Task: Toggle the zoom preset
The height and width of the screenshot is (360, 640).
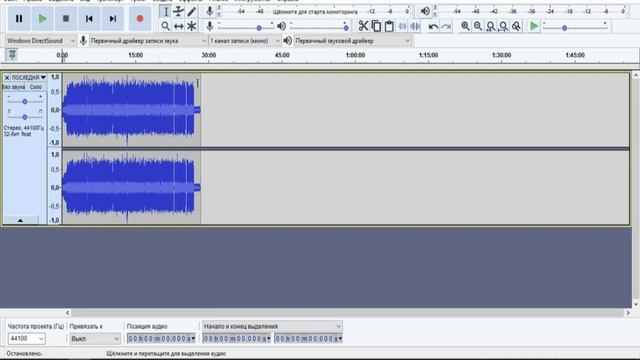Action: point(516,26)
